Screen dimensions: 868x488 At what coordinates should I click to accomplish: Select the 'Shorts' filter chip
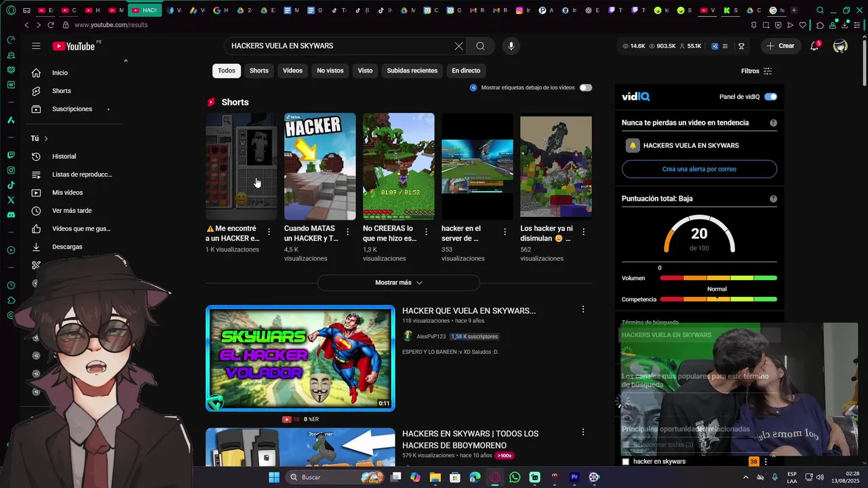(259, 70)
